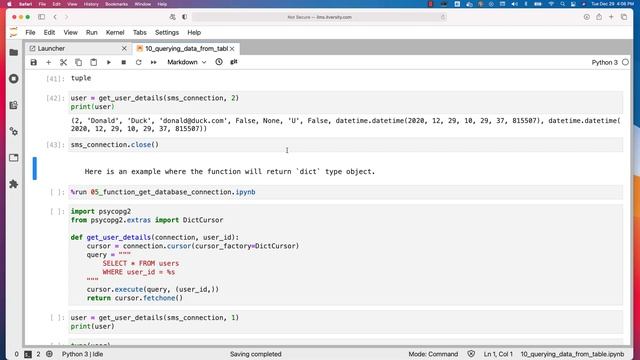Open Safari share button
The image size is (640, 360).
599,17
